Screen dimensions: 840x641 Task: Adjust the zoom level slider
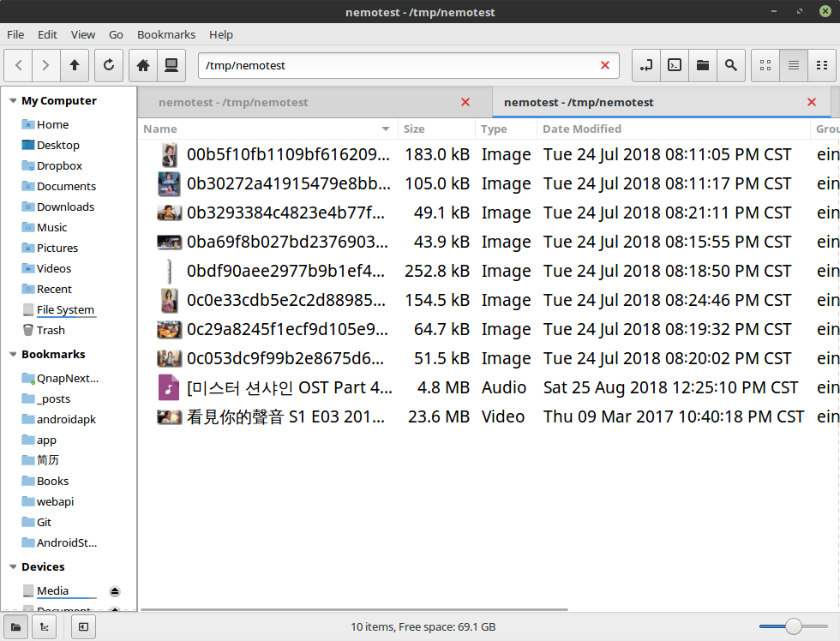point(794,626)
